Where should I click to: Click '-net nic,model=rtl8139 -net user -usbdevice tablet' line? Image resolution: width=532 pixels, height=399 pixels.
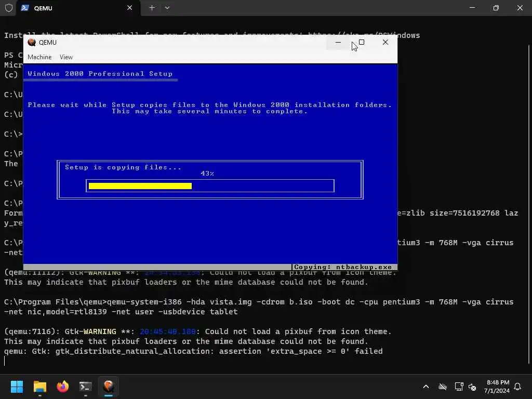(x=121, y=312)
